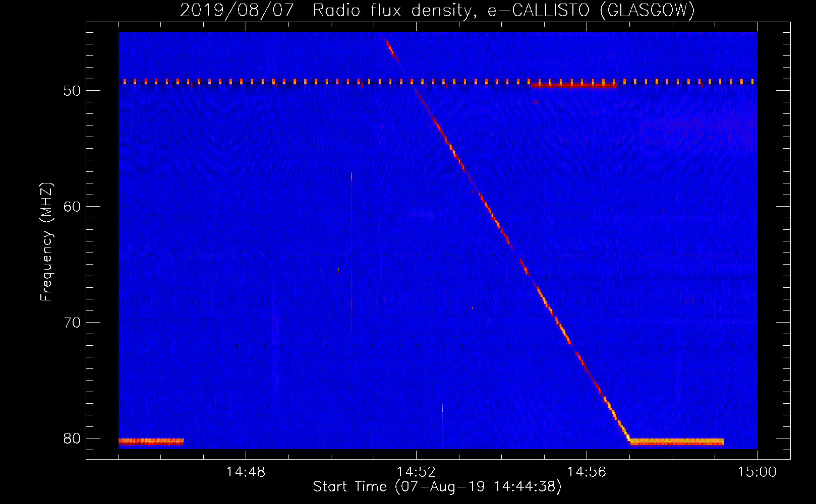Viewport: 816px width, 504px height.
Task: Click the 80 frequency tick label
Action: (x=72, y=438)
